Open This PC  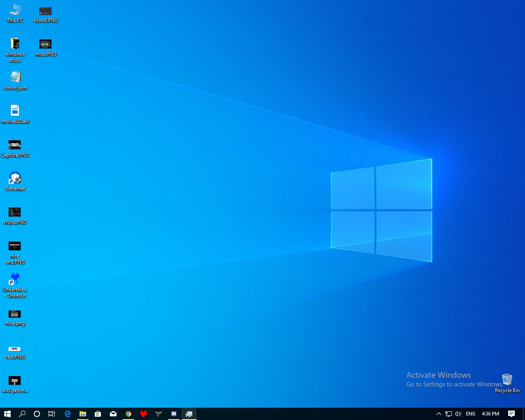(15, 12)
